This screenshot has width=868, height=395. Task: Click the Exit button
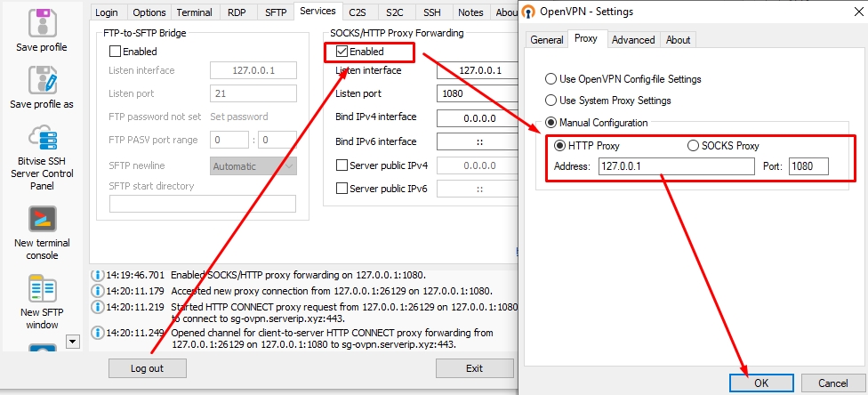tap(474, 368)
